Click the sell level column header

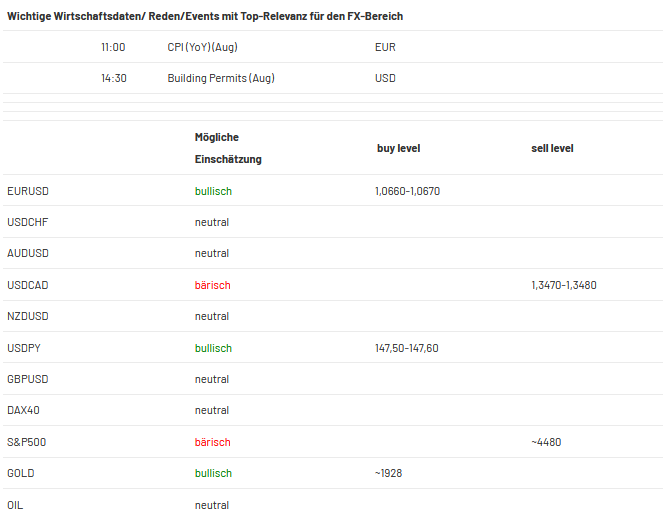pos(552,148)
